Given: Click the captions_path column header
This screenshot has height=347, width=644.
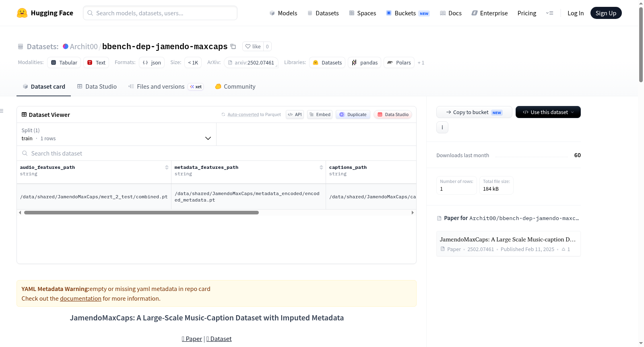Looking at the screenshot, I should 371,172.
